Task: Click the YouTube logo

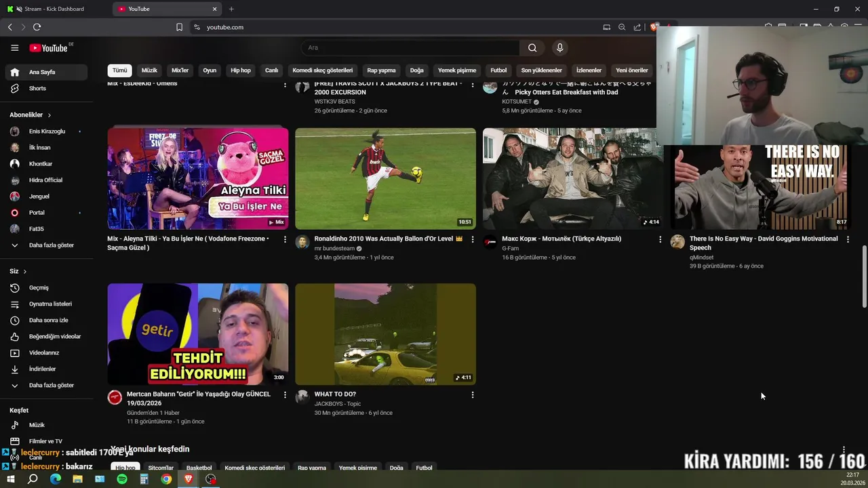Action: pyautogui.click(x=48, y=48)
